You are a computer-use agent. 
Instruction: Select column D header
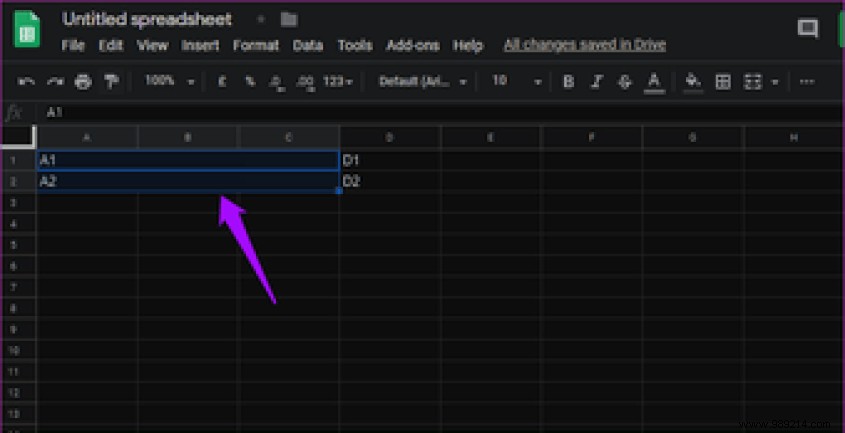(x=390, y=138)
